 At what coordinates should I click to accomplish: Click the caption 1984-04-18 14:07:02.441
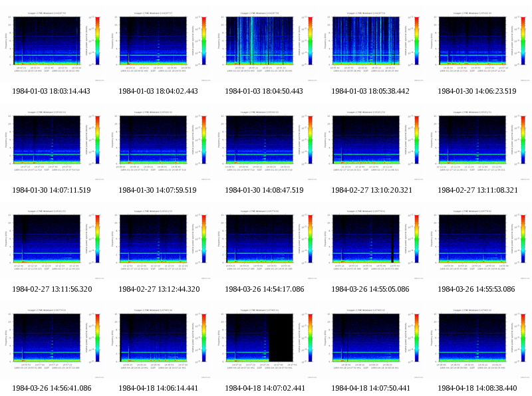(x=265, y=388)
